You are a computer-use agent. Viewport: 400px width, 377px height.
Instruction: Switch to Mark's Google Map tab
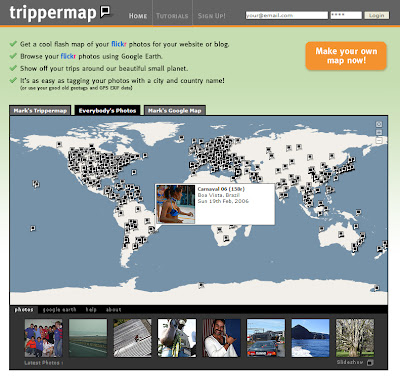coord(175,110)
